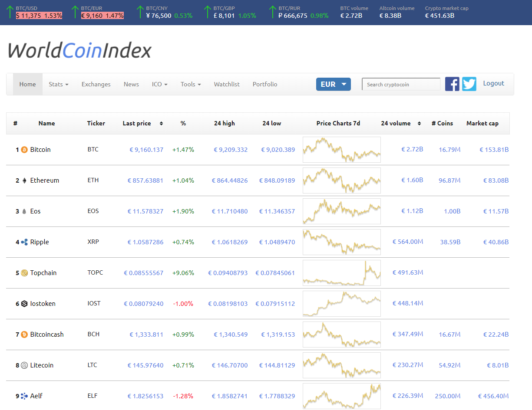Click Bitcoin last price € 9,160.137
The width and height of the screenshot is (532, 410).
coord(146,150)
